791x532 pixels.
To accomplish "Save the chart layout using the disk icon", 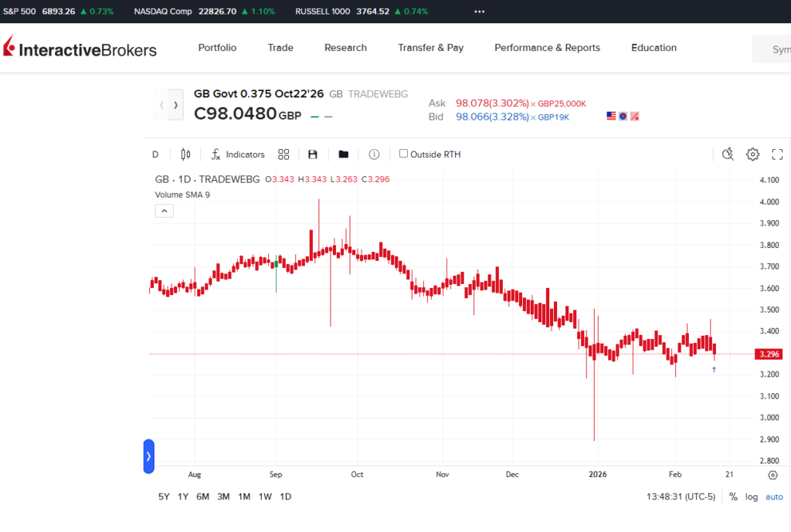I will click(312, 154).
